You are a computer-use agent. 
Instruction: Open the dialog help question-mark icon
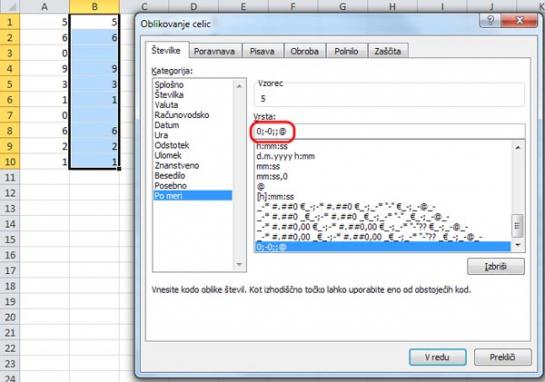(490, 21)
